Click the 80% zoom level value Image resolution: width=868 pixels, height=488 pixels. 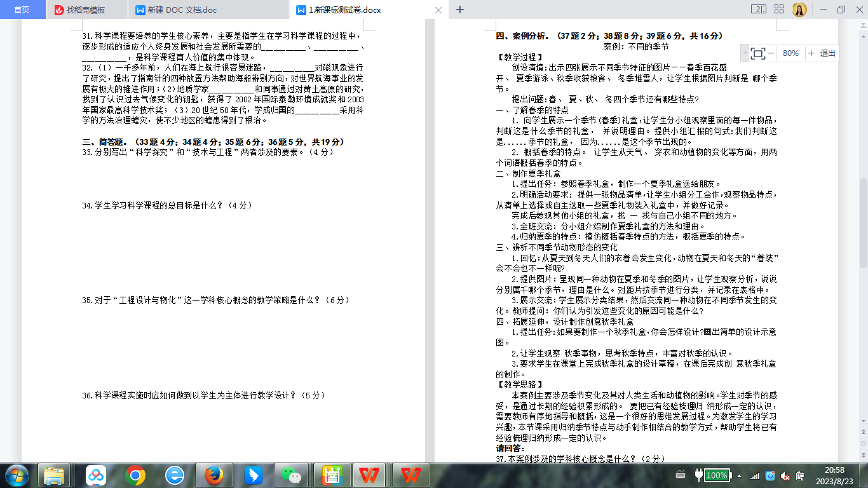click(790, 53)
